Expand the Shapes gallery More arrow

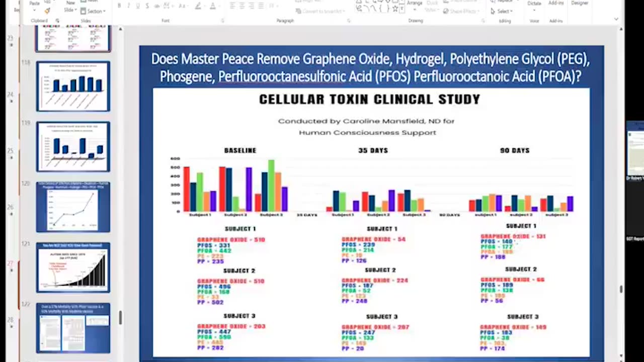[403, 10]
